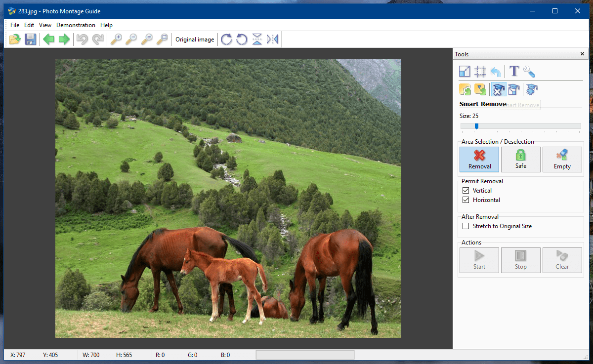Maximize the Photo Montage Guide window

555,11
